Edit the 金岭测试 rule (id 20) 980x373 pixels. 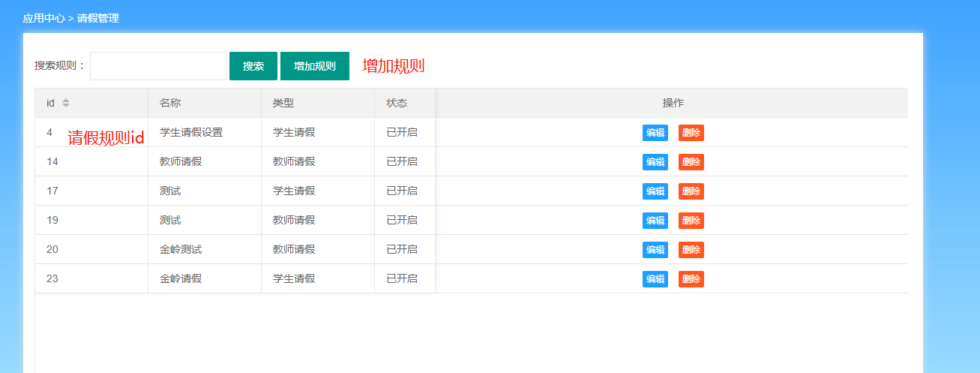[x=655, y=250]
